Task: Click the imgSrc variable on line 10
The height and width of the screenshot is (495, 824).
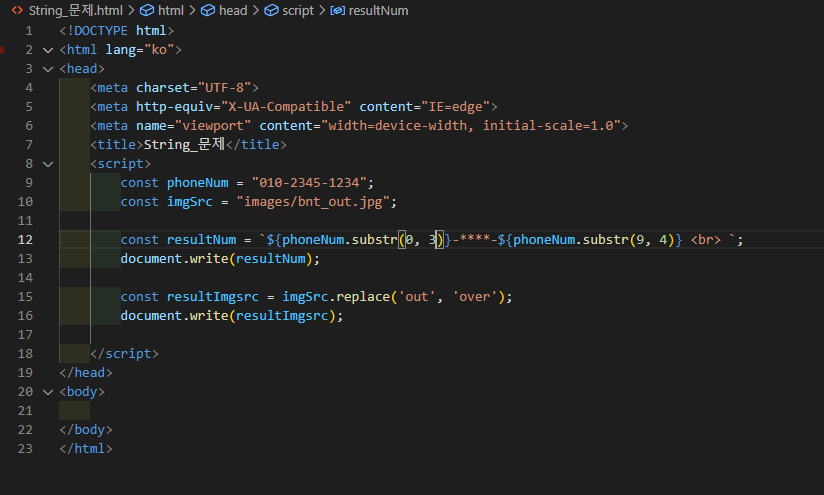Action: click(190, 202)
